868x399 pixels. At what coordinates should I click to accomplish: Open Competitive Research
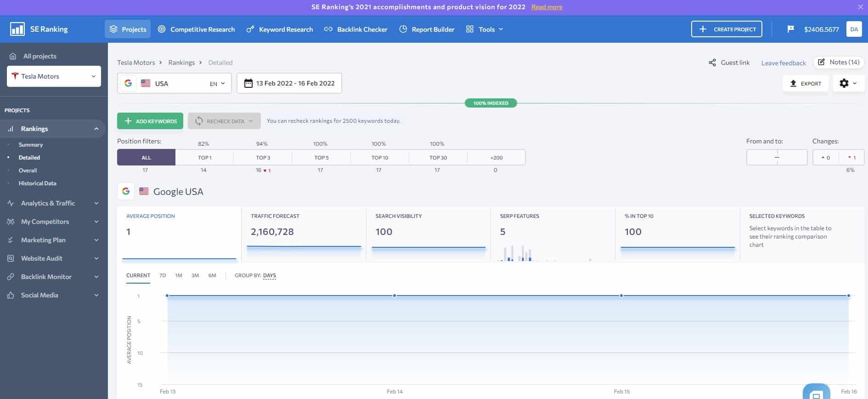pos(196,29)
